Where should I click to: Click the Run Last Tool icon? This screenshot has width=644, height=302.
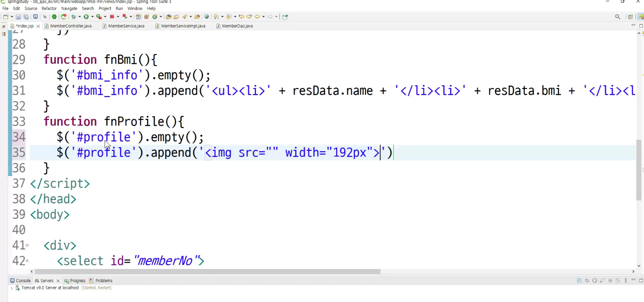[x=99, y=17]
